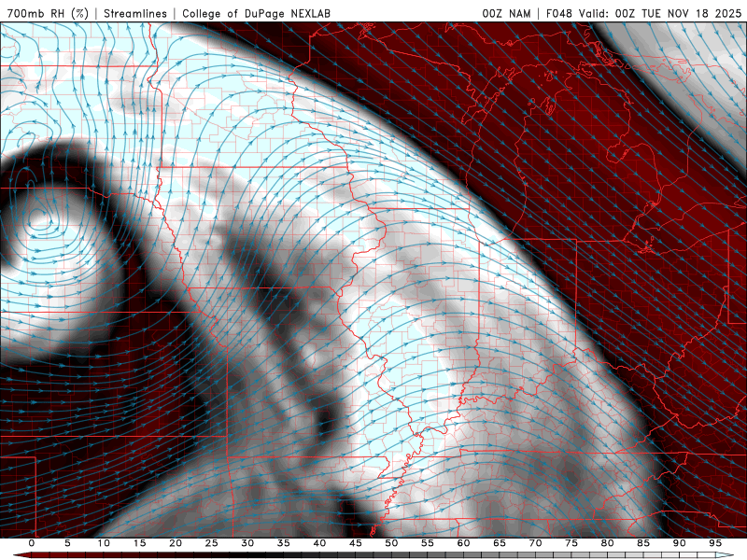
Task: Click the colorbar label "90"
Action: click(x=680, y=543)
